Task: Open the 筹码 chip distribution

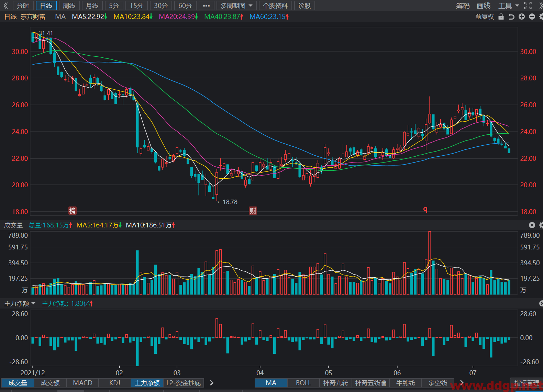Action: click(x=463, y=6)
